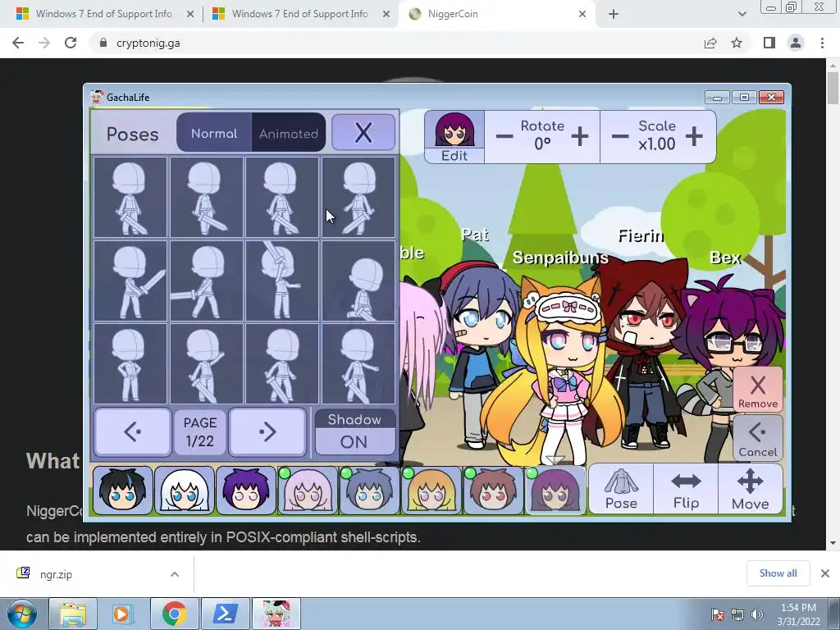Close the Poses panel with X
This screenshot has height=630, width=840.
pyautogui.click(x=363, y=132)
